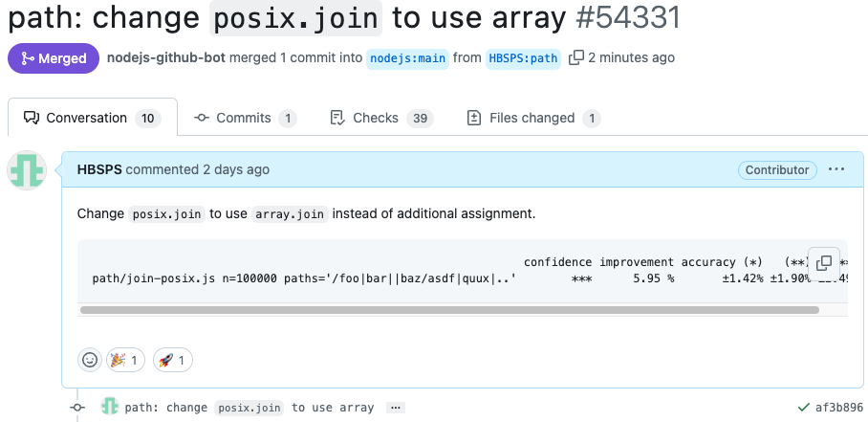Click the '5.95 %' improvement value
Viewport: 868px width, 422px height.
click(653, 278)
